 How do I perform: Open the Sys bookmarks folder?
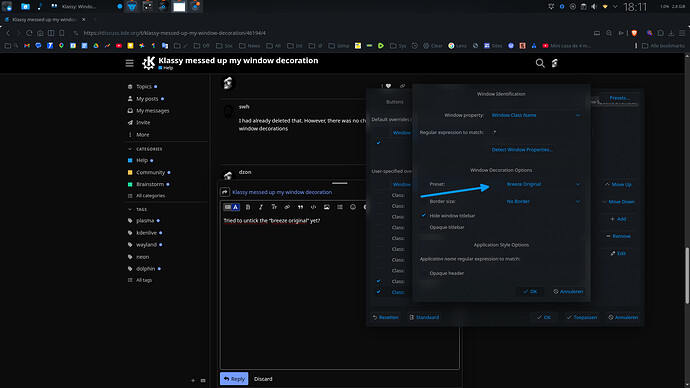pyautogui.click(x=398, y=46)
